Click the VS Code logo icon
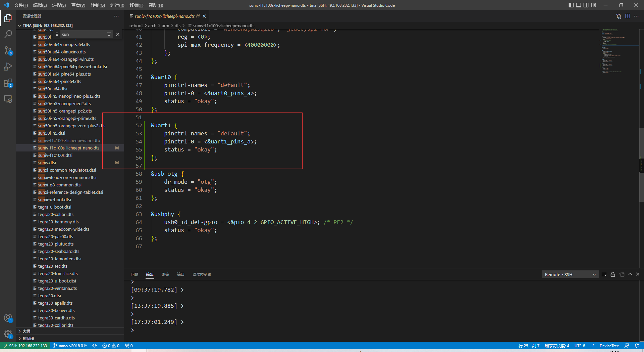Viewport: 644px width, 352px height. pos(6,5)
